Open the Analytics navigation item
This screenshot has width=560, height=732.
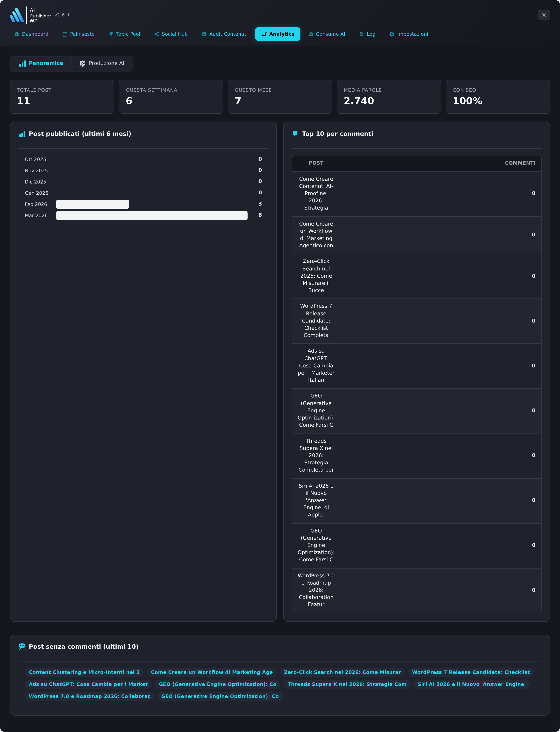pos(278,34)
